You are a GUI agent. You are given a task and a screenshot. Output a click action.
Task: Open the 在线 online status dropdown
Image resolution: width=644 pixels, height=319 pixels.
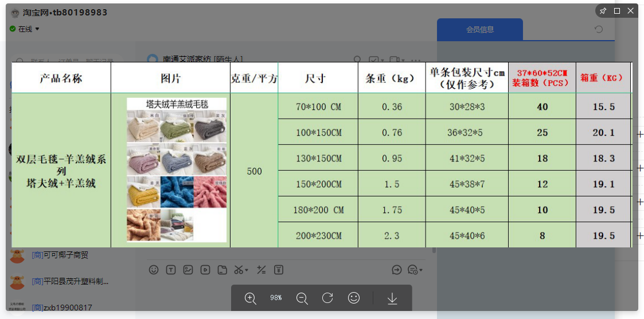(37, 29)
